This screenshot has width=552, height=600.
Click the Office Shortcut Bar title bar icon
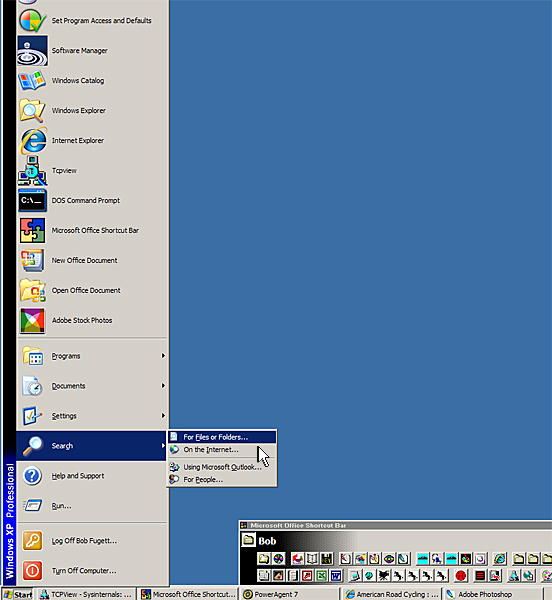coord(243,525)
